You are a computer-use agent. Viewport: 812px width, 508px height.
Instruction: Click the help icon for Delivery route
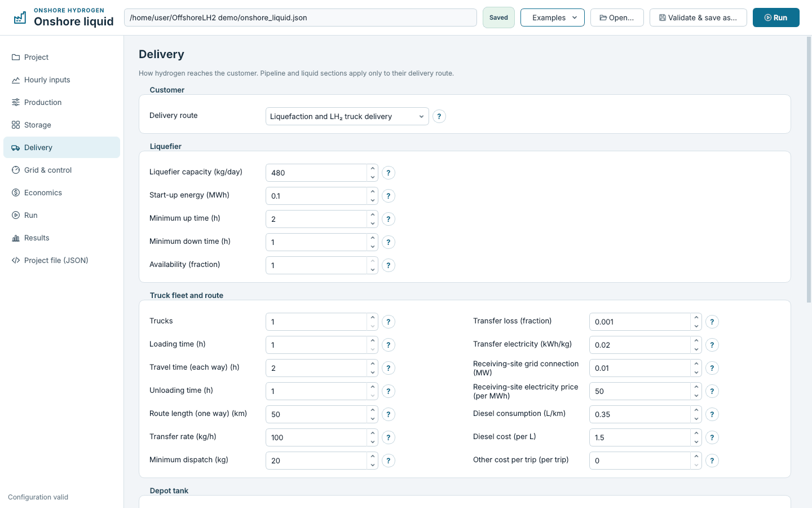pyautogui.click(x=439, y=116)
